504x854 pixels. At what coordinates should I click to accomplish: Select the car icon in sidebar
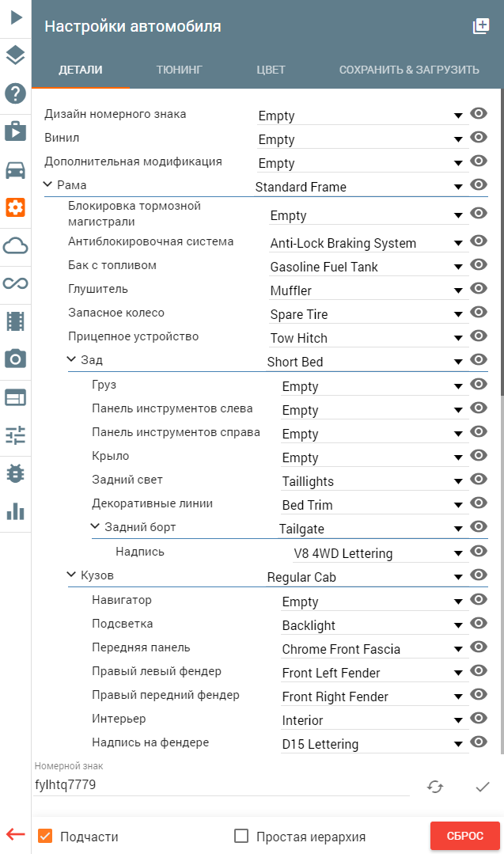(x=15, y=170)
